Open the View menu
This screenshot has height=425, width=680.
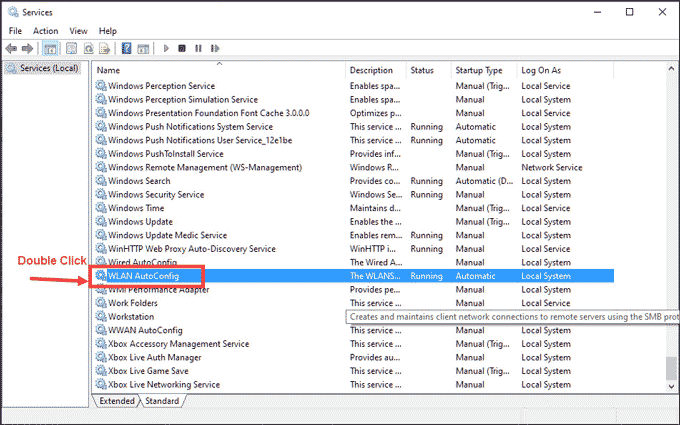pyautogui.click(x=78, y=31)
